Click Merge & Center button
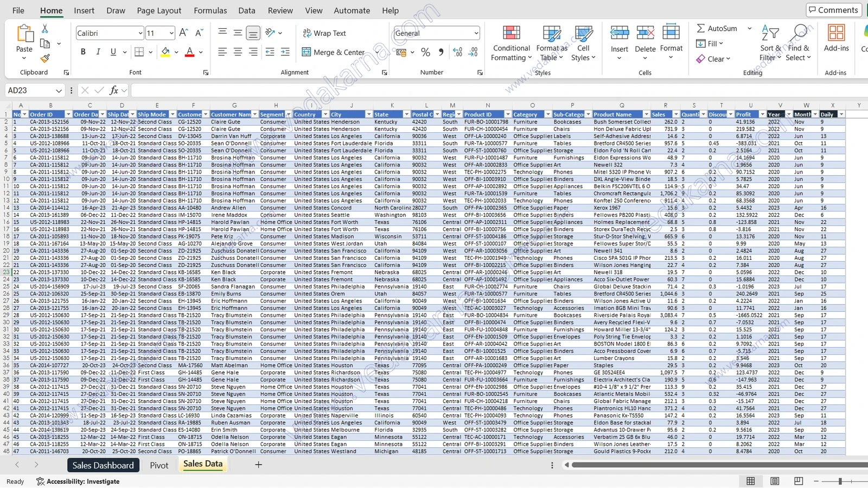868x488 pixels. [333, 52]
